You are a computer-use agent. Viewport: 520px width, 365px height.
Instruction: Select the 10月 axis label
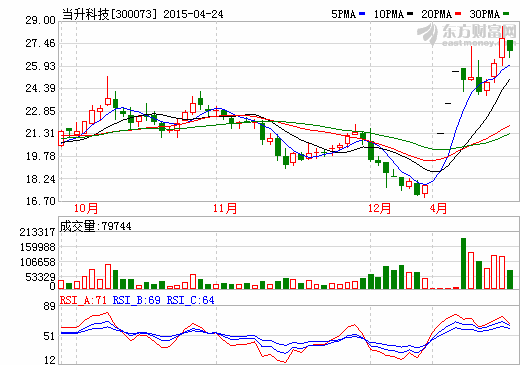tap(86, 208)
